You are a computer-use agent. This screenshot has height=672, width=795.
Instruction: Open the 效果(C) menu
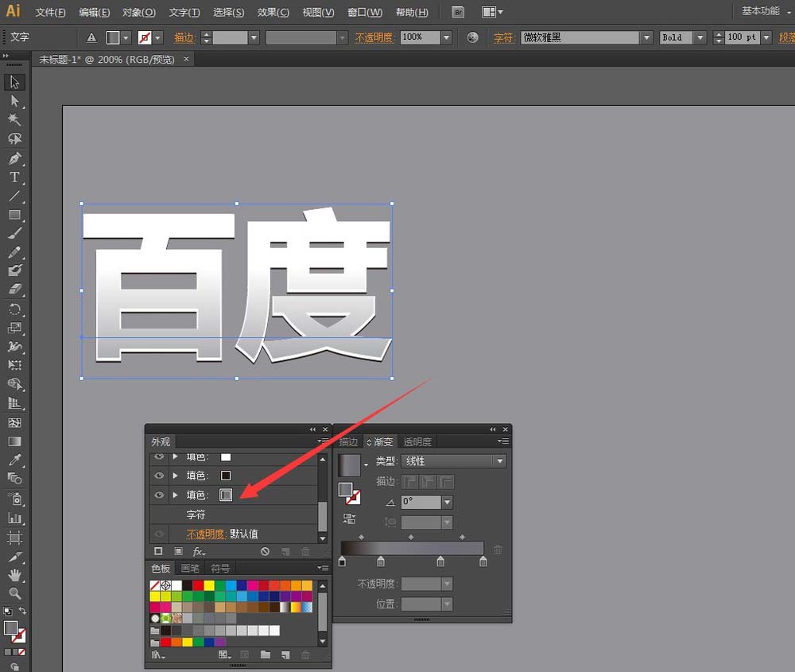click(x=273, y=12)
